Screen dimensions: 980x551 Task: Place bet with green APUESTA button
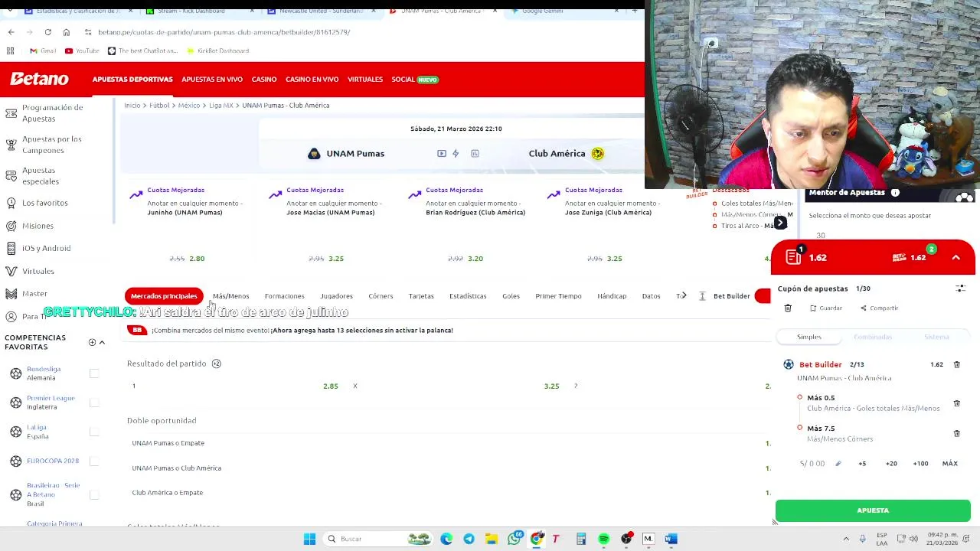tap(873, 510)
